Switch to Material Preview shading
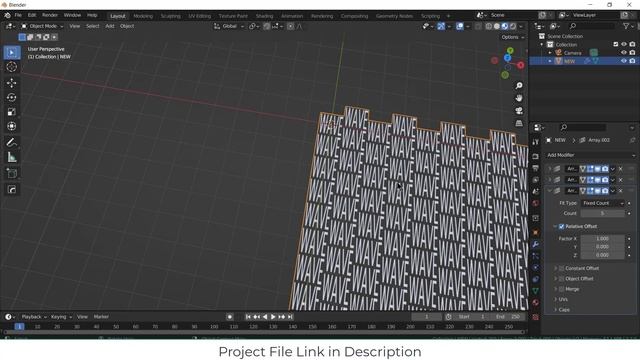The width and height of the screenshot is (640, 360). (x=505, y=26)
